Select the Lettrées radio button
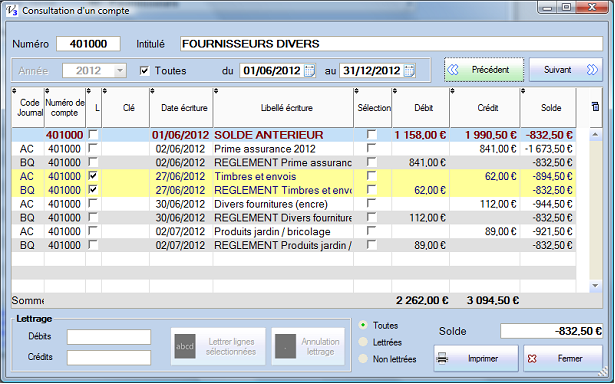This screenshot has width=615, height=384. point(363,342)
